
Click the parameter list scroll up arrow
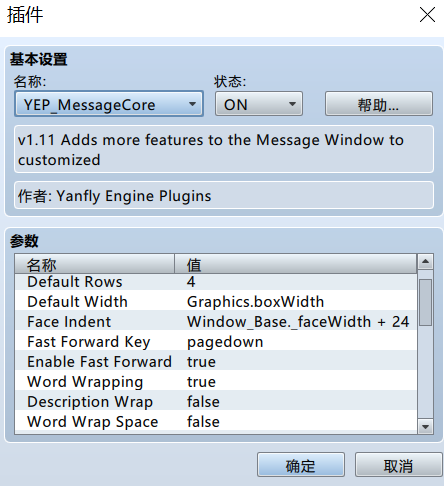click(425, 262)
